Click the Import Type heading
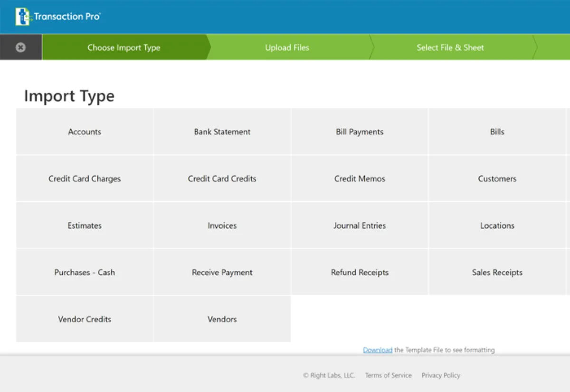 (x=69, y=96)
